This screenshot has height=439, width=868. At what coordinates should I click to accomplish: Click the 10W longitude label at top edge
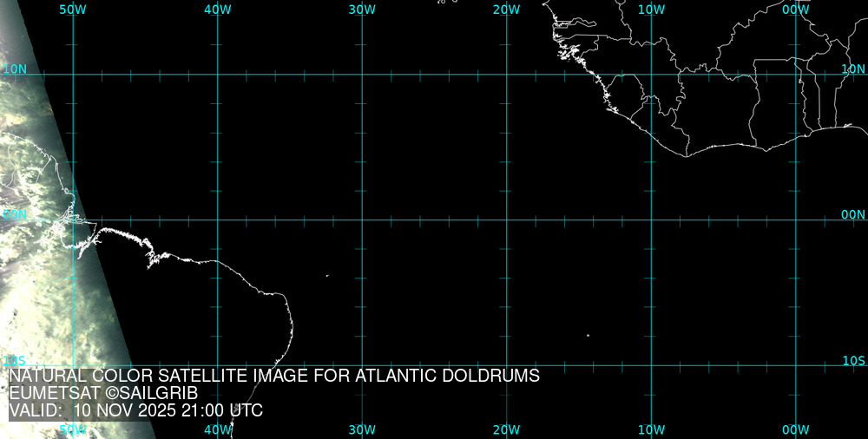click(x=651, y=10)
